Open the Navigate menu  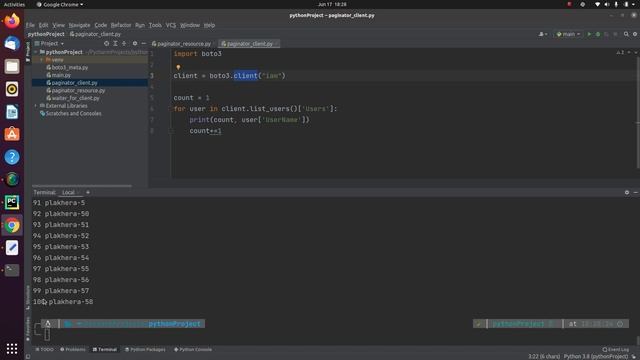pos(79,25)
